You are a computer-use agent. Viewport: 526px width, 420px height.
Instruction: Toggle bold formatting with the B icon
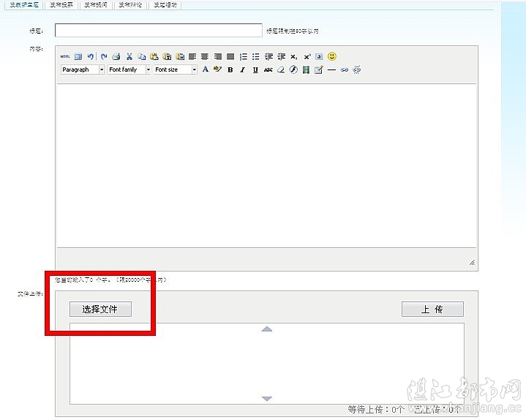[x=230, y=70]
